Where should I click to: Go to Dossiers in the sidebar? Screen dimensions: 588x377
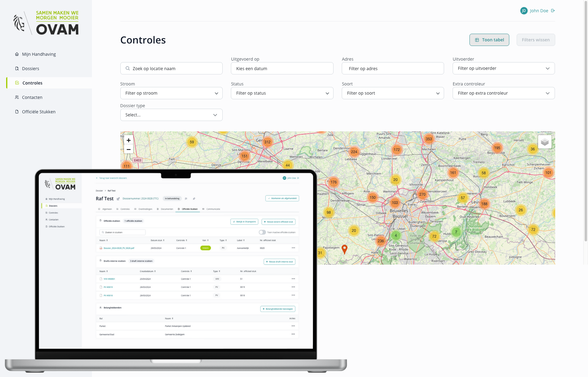pos(31,69)
